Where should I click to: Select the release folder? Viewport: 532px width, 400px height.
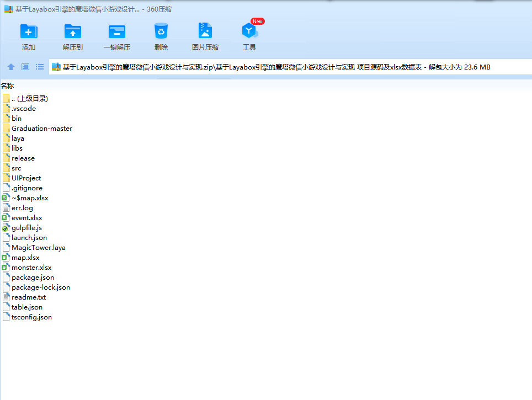[x=19, y=158]
